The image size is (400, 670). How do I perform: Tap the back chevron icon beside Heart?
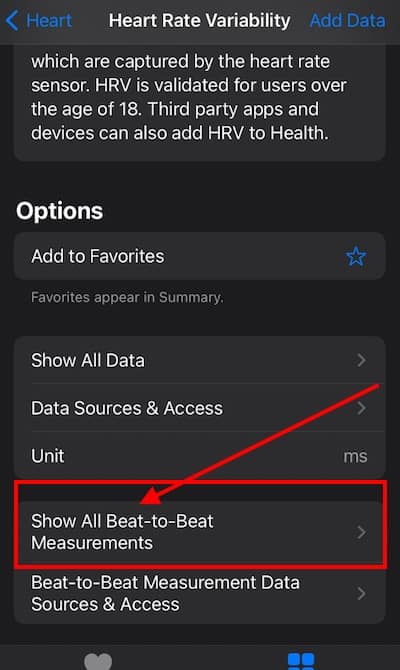(x=12, y=21)
